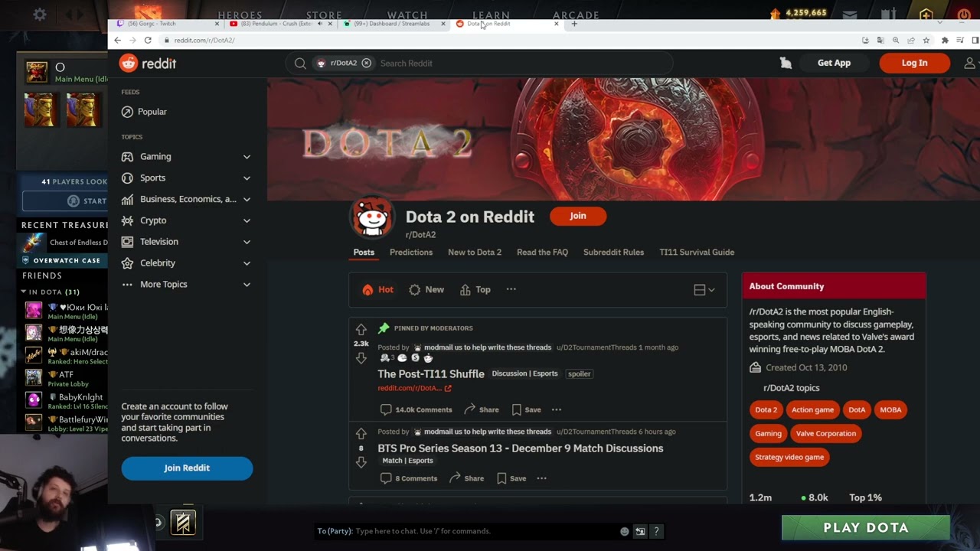The height and width of the screenshot is (551, 980).
Task: Share the Post-TI11 Shuffle post
Action: tap(482, 409)
